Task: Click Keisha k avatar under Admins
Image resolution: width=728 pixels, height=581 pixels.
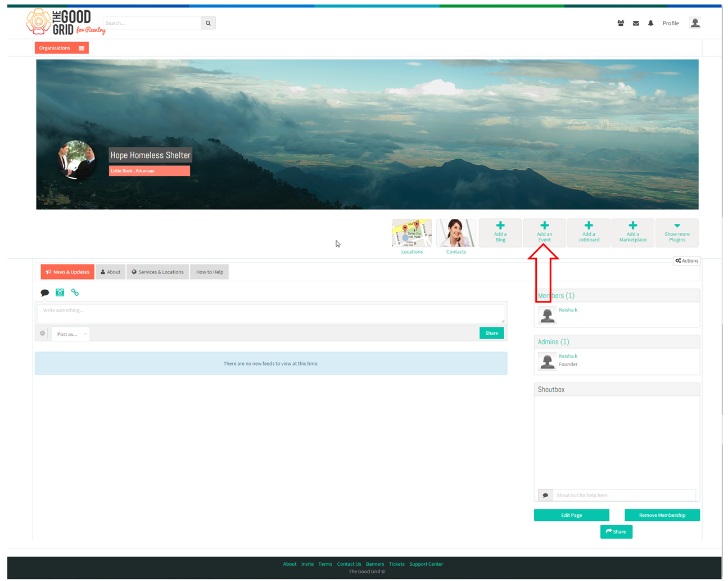Action: 548,361
